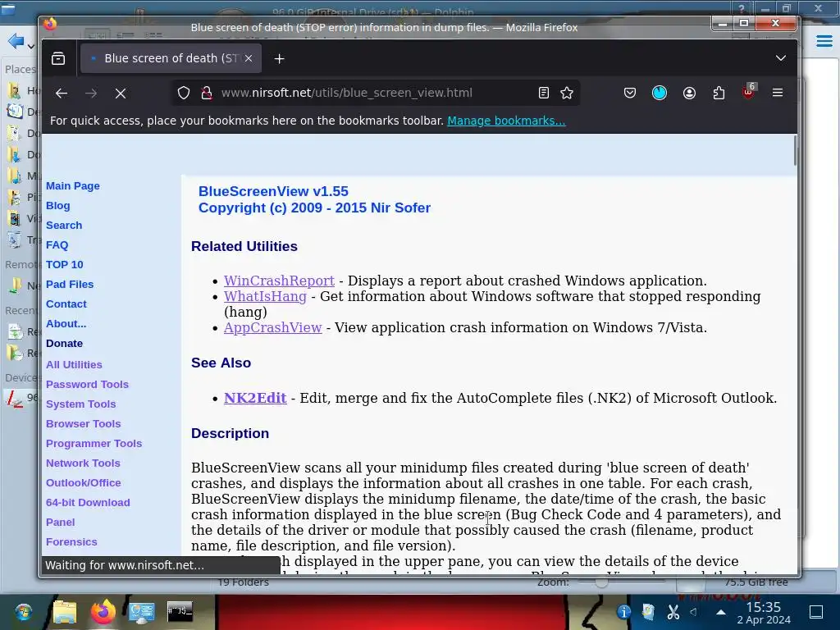Open the info icon in the system tray
The image size is (840, 630).
pos(623,612)
